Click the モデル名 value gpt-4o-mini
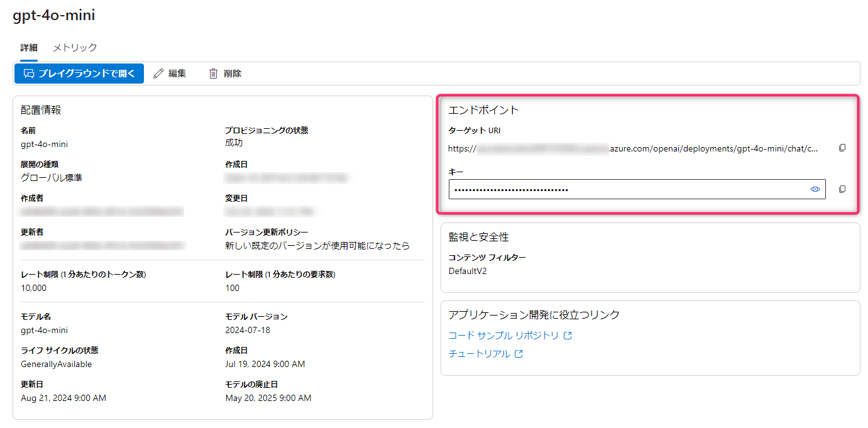The image size is (868, 428). (44, 331)
